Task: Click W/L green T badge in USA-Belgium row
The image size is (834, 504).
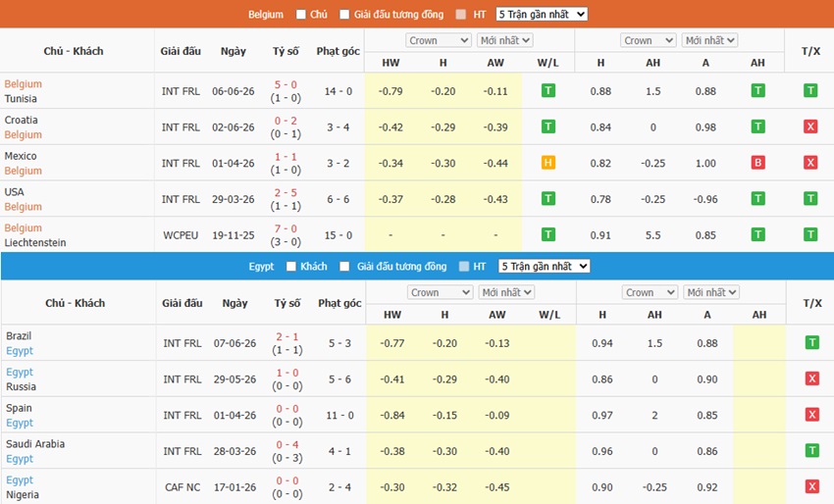Action: [547, 199]
